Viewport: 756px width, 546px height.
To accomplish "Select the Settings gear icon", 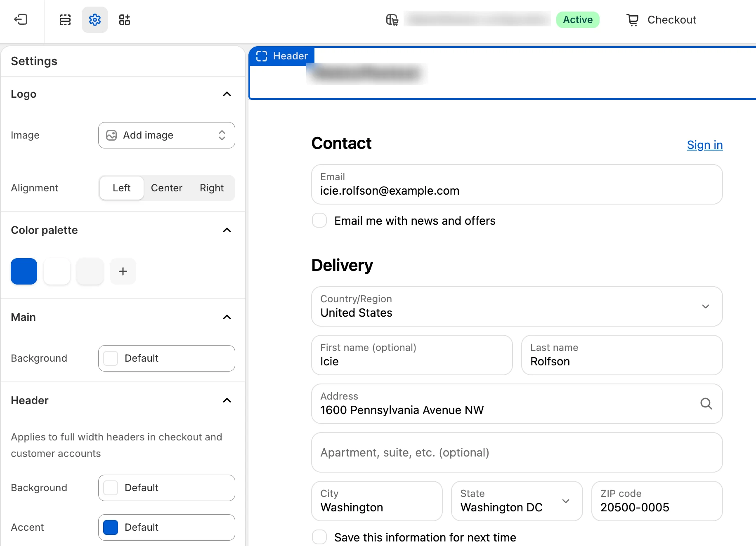I will click(x=95, y=19).
